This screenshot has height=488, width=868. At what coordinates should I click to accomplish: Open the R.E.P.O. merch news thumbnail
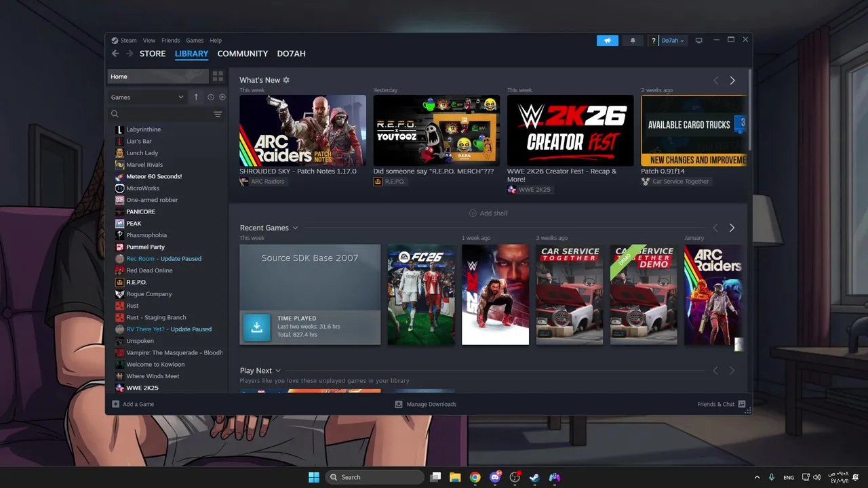pos(436,130)
